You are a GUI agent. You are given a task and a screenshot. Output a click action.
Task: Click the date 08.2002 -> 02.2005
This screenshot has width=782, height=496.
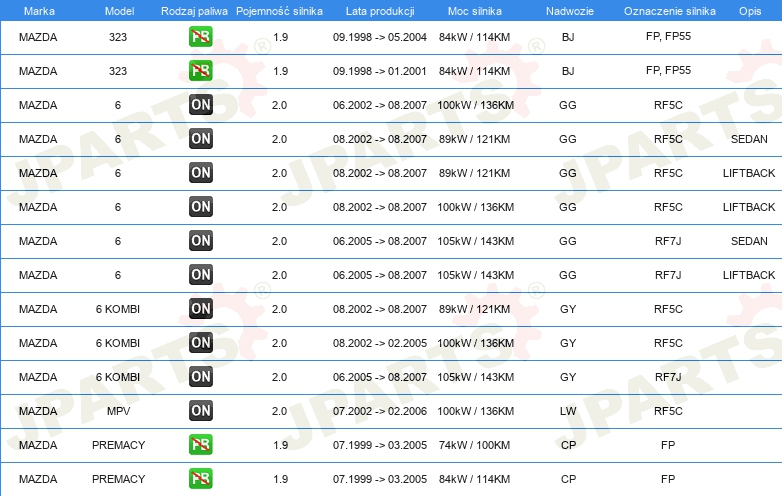coord(380,343)
